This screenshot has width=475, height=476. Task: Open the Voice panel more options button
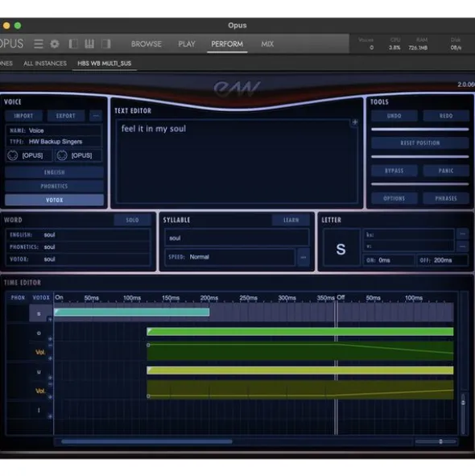[x=96, y=116]
